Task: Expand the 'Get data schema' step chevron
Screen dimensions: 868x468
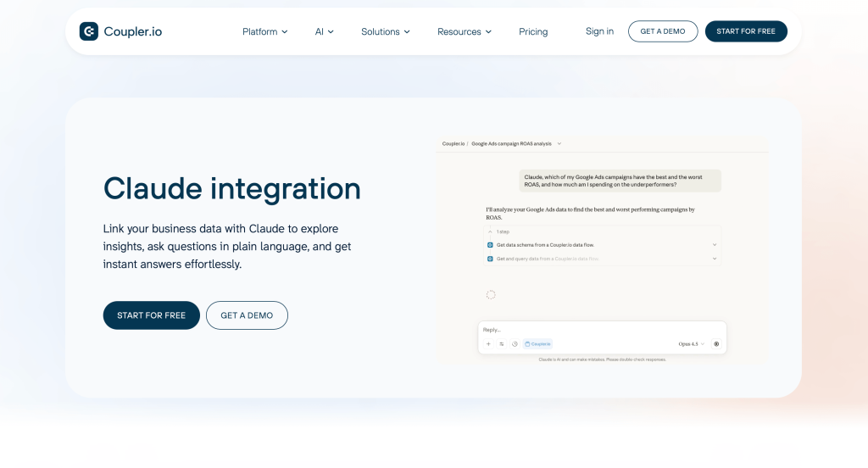Action: tap(714, 245)
